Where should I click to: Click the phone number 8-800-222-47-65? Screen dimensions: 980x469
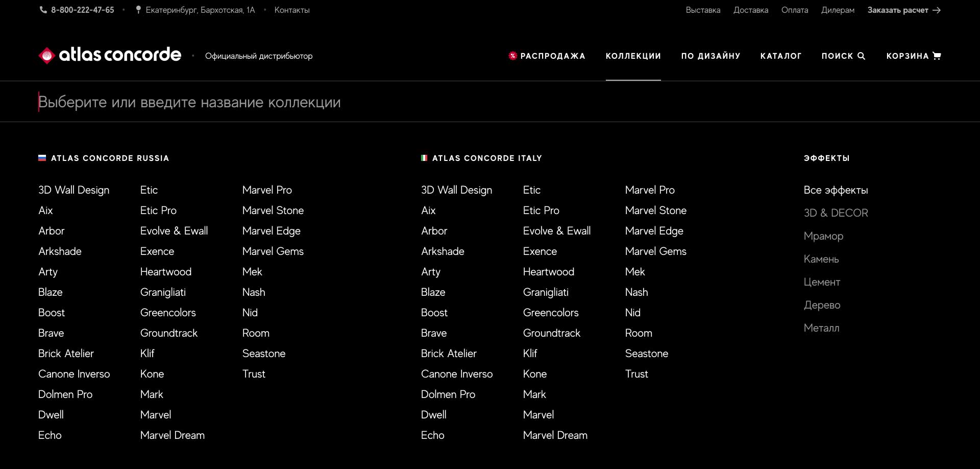pyautogui.click(x=83, y=10)
